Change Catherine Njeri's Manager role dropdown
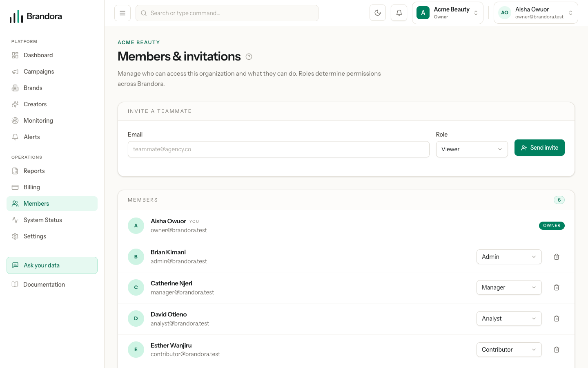Screen dimensions: 588x368 [x=509, y=287]
